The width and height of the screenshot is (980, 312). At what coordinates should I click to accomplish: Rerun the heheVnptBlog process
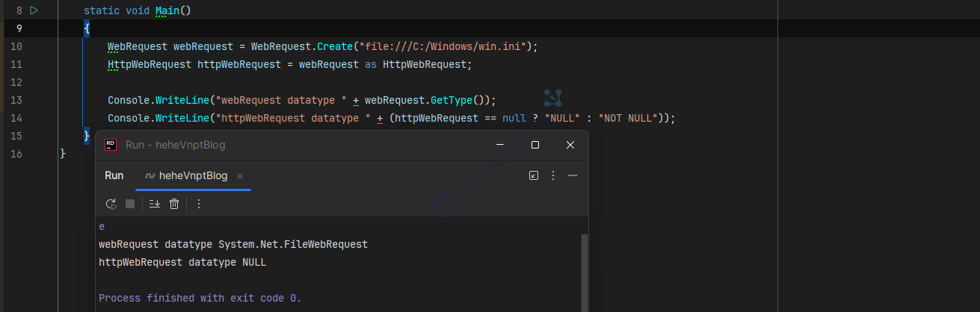111,204
